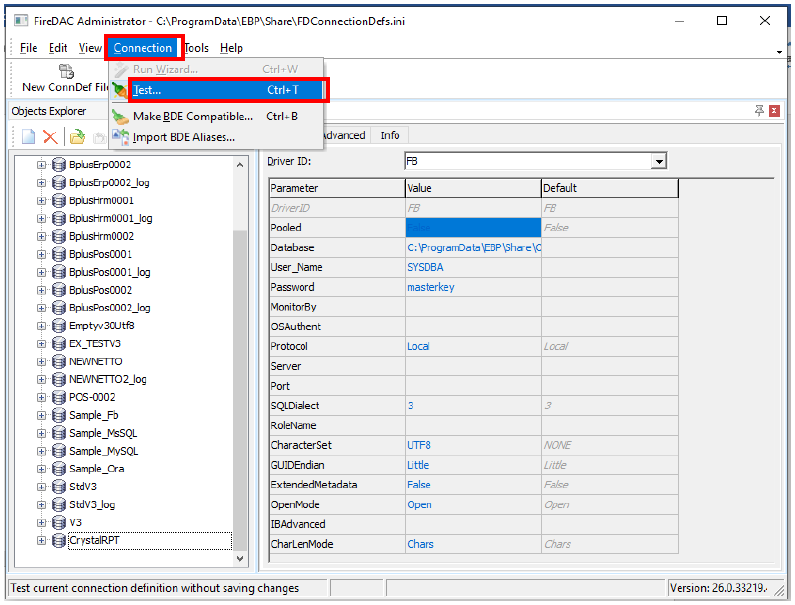
Task: Select Import BDE Aliases... menu entry
Action: click(184, 137)
